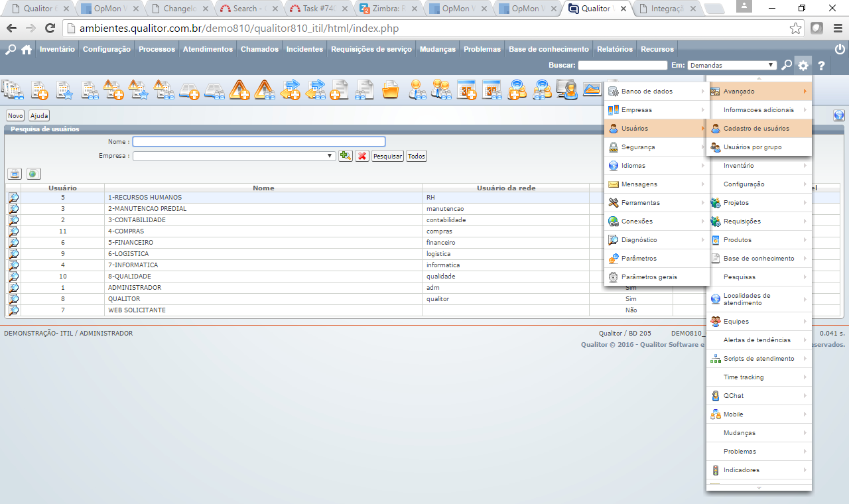849x504 pixels.
Task: Open details magnifier for 1-RECURSOS HUMANOS row
Action: pyautogui.click(x=13, y=198)
